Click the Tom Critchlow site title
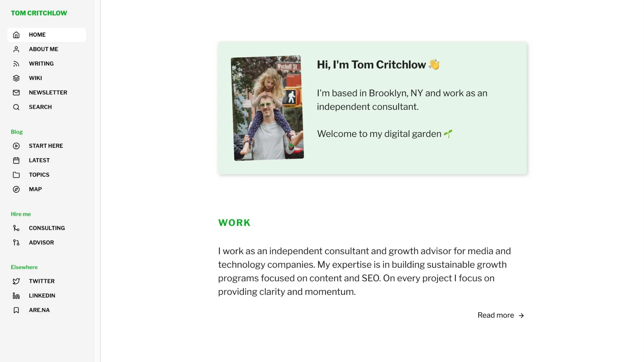This screenshot has height=362, width=644. (x=39, y=13)
